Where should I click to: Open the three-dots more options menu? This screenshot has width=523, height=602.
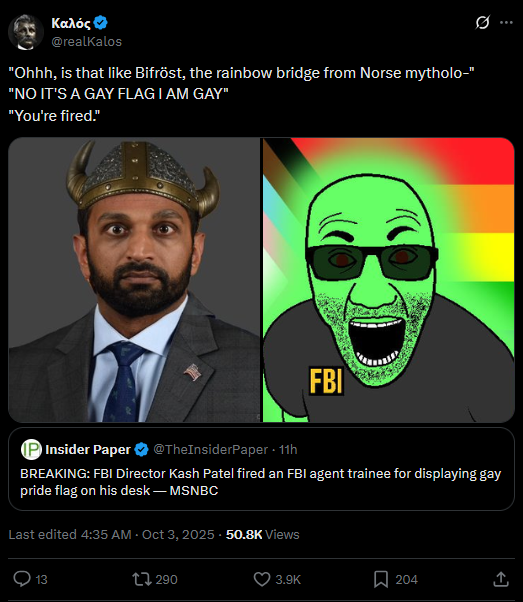[x=506, y=23]
